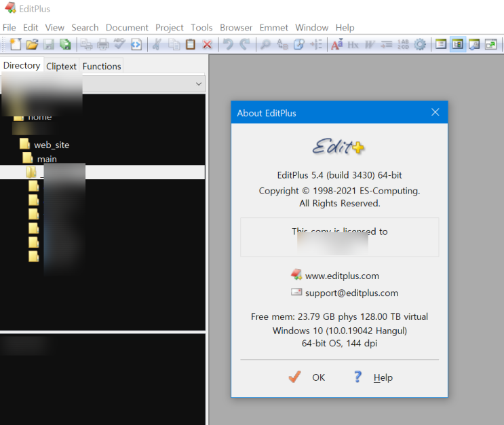Toggle the auto indent icon
Image resolution: width=504 pixels, height=425 pixels.
(x=387, y=44)
